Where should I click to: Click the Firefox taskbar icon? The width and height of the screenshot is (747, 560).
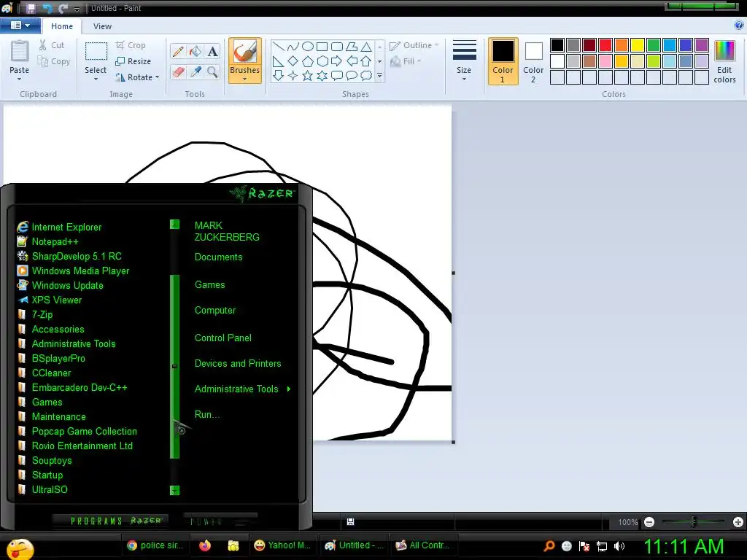click(x=205, y=545)
